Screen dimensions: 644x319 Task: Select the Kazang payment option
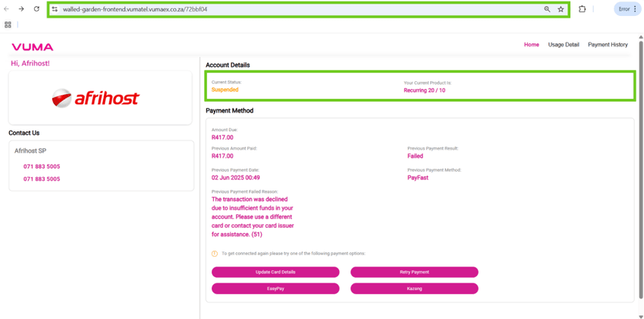click(x=414, y=289)
